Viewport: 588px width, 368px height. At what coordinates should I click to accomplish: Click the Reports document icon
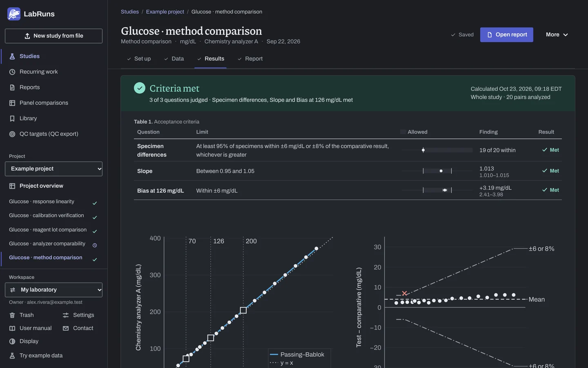[x=12, y=88]
